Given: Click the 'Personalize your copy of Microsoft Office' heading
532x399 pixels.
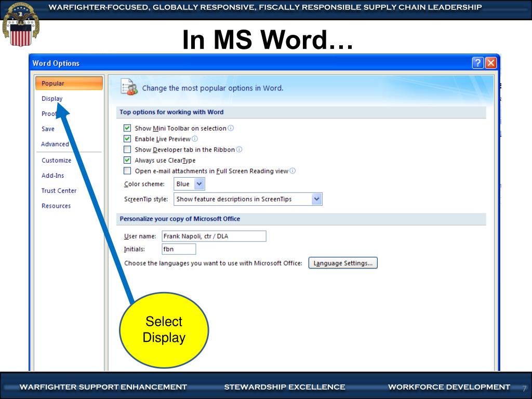Looking at the screenshot, I should tap(180, 219).
